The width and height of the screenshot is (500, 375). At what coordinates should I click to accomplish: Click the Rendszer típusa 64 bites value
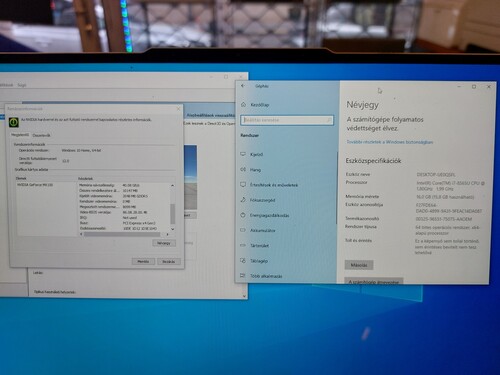coord(447,230)
